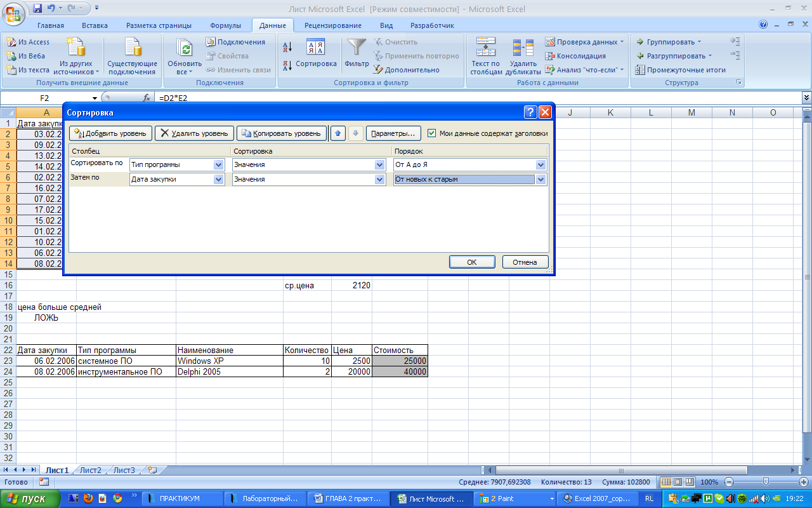The image size is (812, 508).
Task: Select cell with Delphi 2005
Action: (x=230, y=371)
